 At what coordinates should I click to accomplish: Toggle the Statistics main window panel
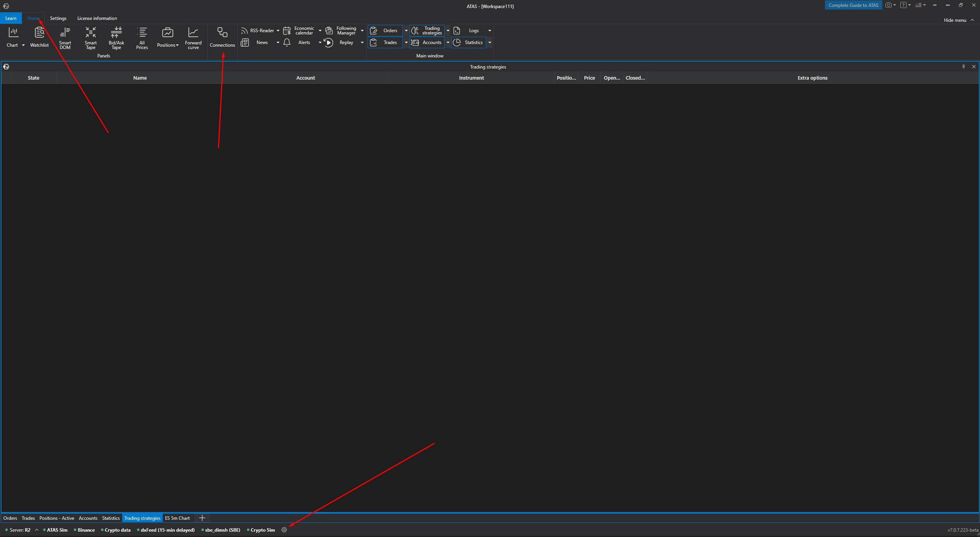pyautogui.click(x=469, y=42)
